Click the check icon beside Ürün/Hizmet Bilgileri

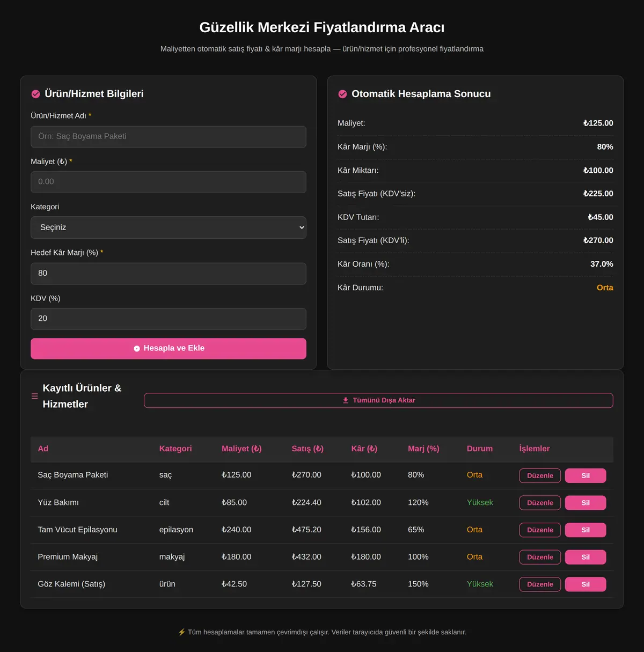click(35, 94)
